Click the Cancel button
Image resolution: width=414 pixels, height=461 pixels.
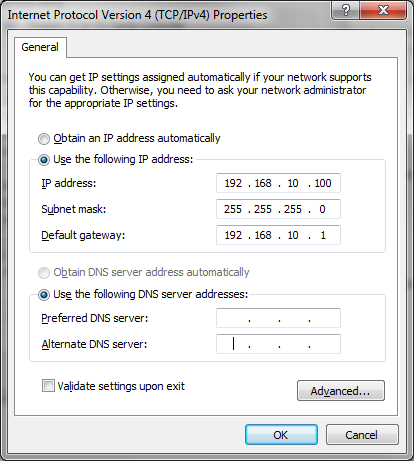click(x=362, y=435)
